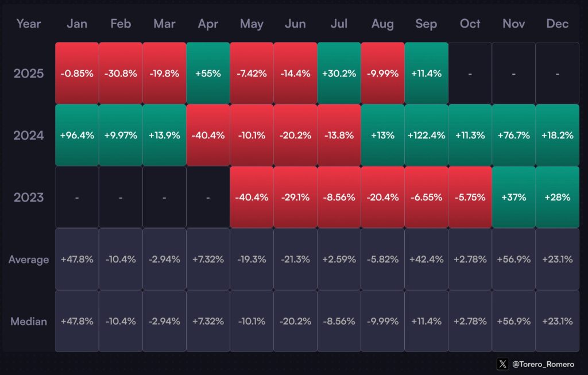This screenshot has width=588, height=375.
Task: Click the Median row label
Action: pyautogui.click(x=29, y=322)
